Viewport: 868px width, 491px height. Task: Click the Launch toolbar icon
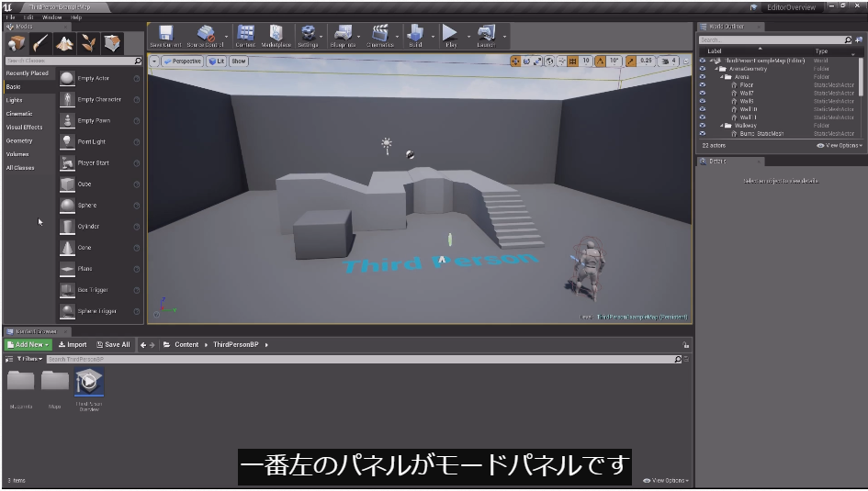486,36
